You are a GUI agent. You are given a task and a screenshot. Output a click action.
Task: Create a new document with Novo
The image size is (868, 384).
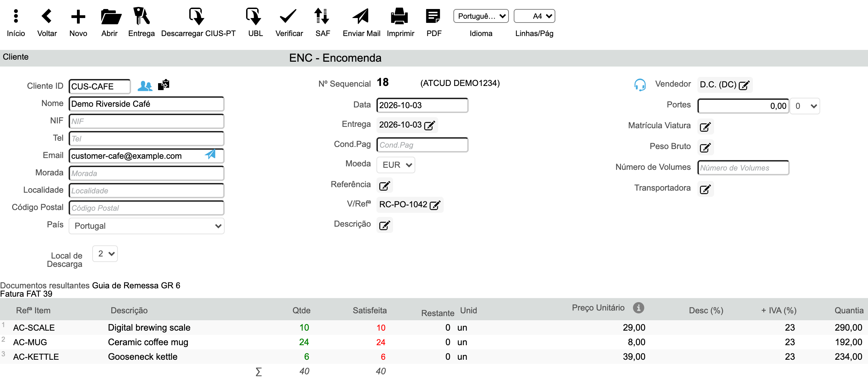[x=78, y=16]
